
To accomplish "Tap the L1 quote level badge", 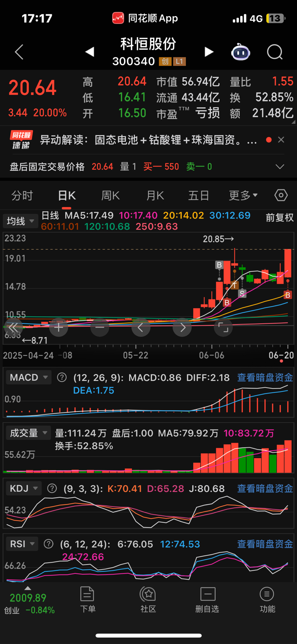I will tap(180, 61).
